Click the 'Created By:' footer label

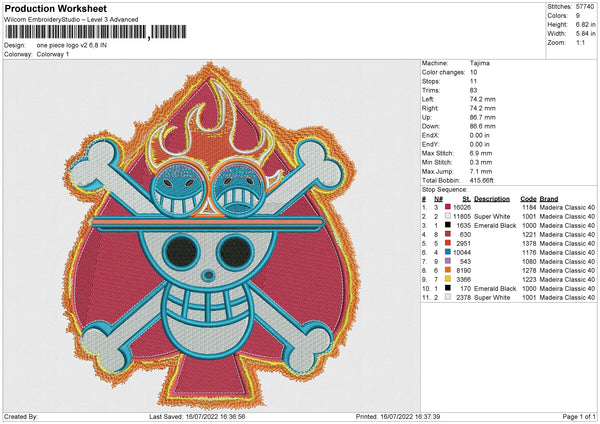tap(21, 416)
